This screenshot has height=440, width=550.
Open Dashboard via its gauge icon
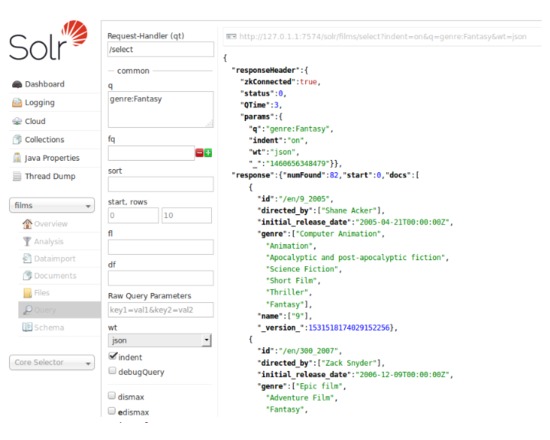click(17, 84)
